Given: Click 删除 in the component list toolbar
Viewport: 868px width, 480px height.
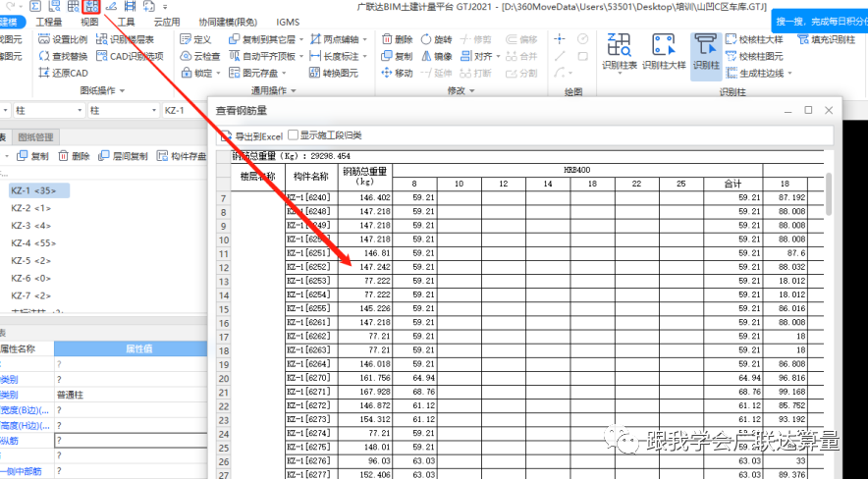Looking at the screenshot, I should (74, 156).
